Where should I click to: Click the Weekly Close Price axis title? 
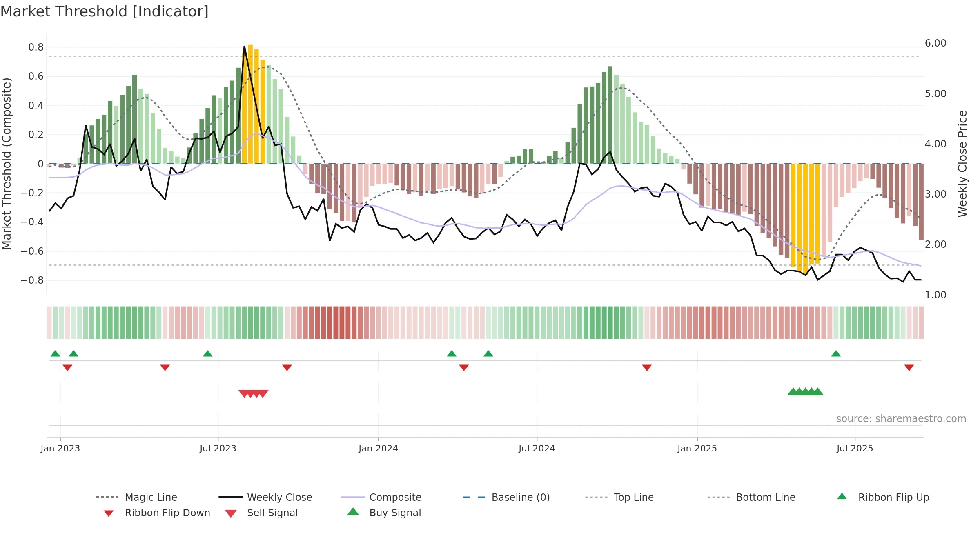click(x=962, y=163)
